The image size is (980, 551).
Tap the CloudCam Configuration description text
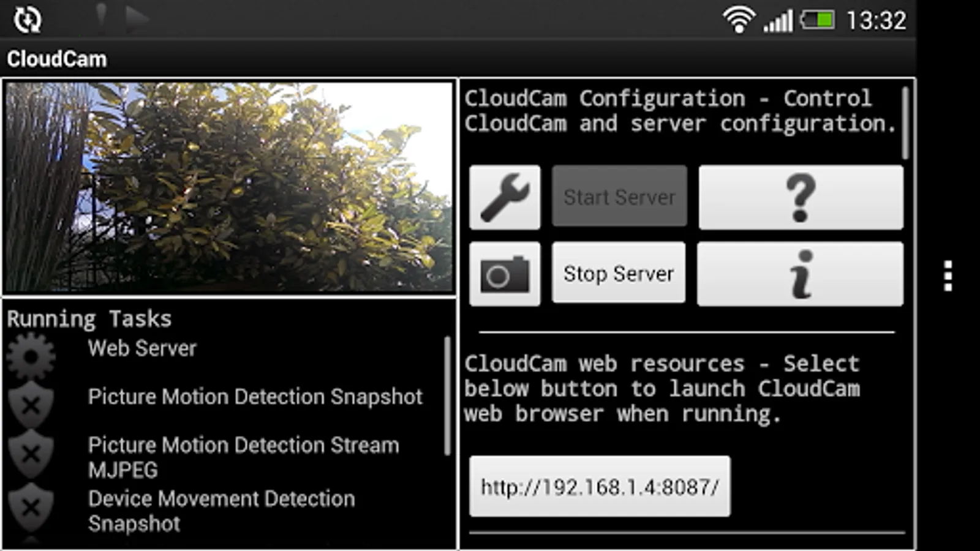click(680, 111)
